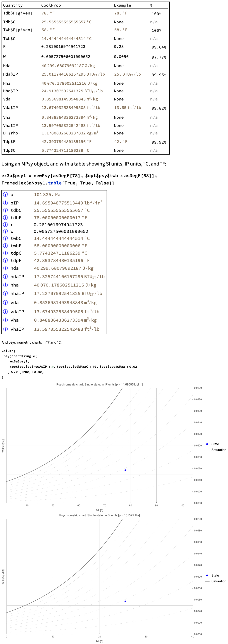Click the Saturation legend entry in SI chart
Image resolution: width=228 pixels, height=644 pixels.
click(x=218, y=581)
